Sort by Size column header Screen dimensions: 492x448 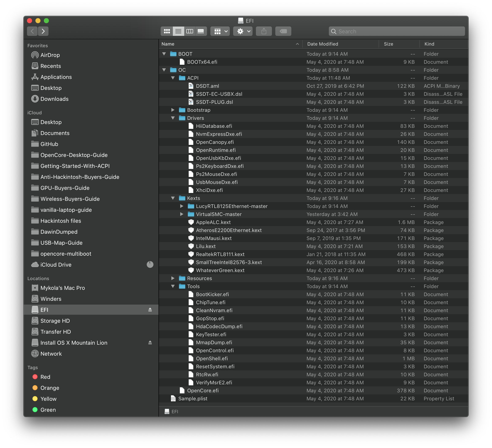point(388,44)
